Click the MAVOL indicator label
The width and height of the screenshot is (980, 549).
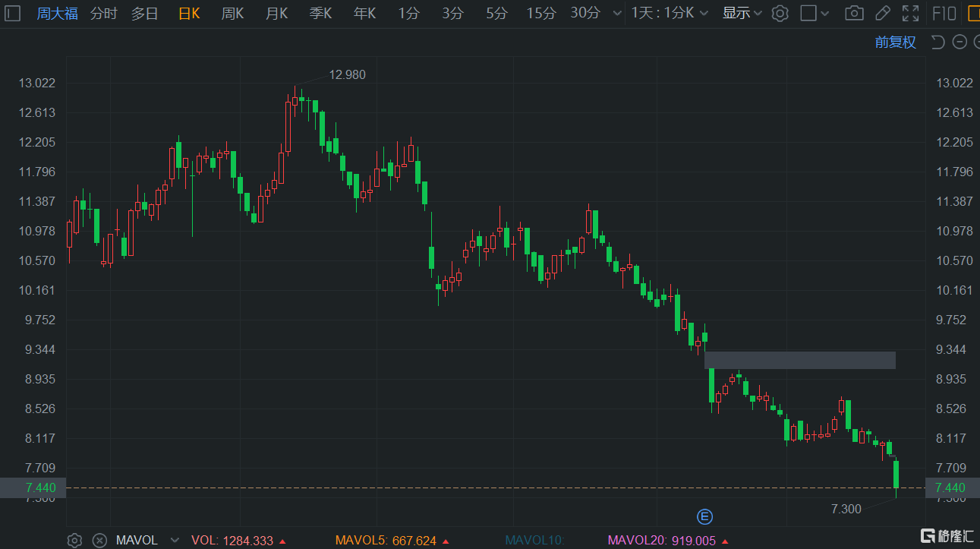137,541
